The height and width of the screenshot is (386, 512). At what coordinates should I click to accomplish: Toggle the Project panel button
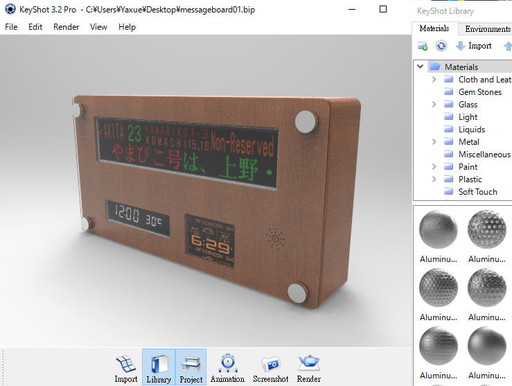tap(191, 367)
